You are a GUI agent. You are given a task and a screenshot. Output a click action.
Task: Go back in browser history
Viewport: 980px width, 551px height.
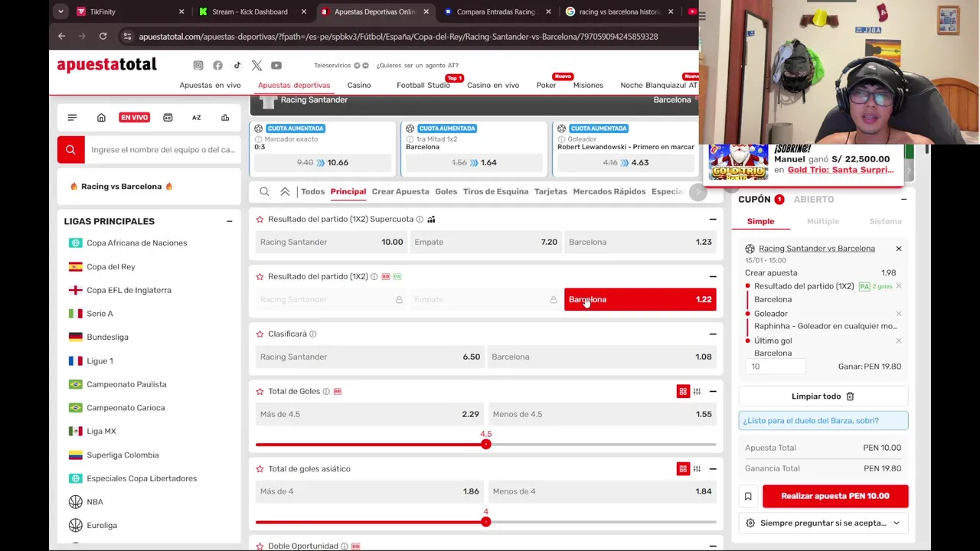tap(62, 36)
